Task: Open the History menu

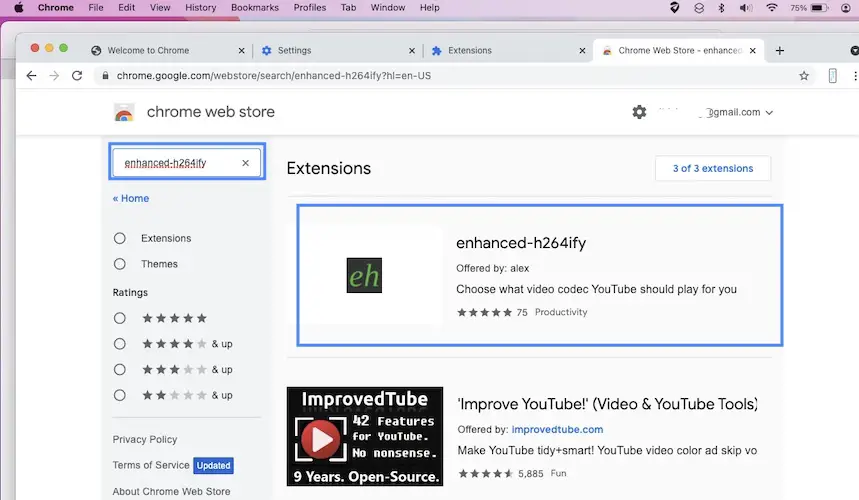Action: pyautogui.click(x=201, y=8)
